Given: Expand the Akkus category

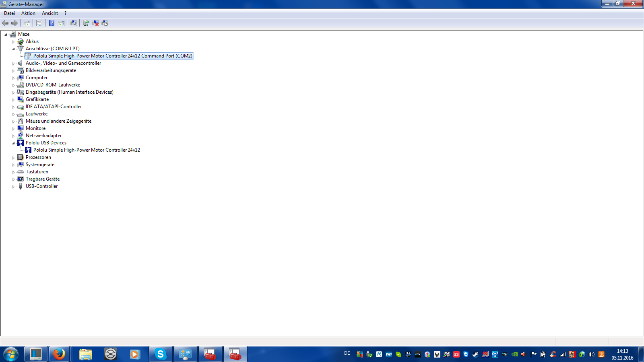Looking at the screenshot, I should [x=13, y=42].
